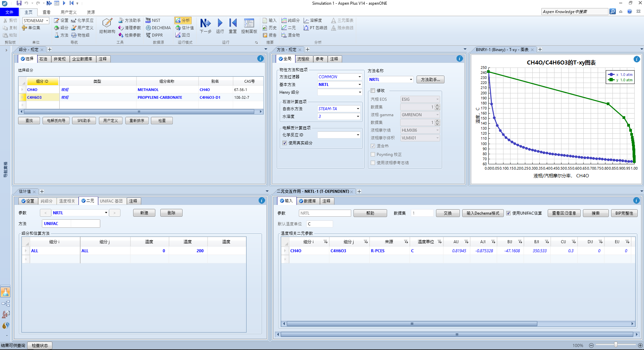The image size is (644, 350).
Task: Toggle 使用液相参考态焓 checkbox
Action: click(373, 163)
